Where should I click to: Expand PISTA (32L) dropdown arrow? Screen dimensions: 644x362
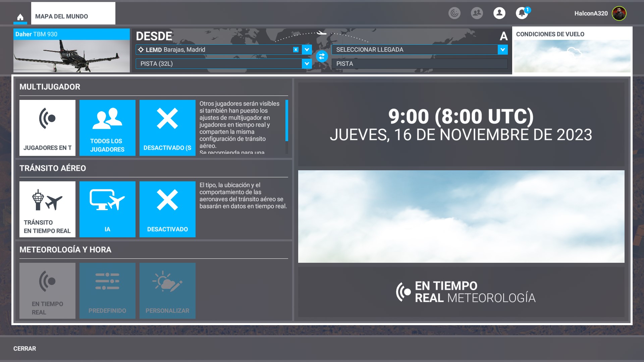[307, 64]
